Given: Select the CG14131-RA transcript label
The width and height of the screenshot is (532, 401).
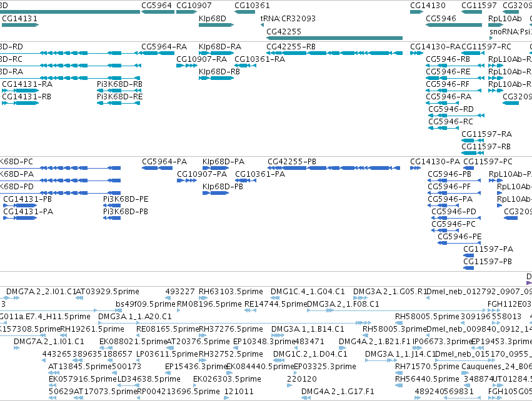Looking at the screenshot, I should coord(27,84).
